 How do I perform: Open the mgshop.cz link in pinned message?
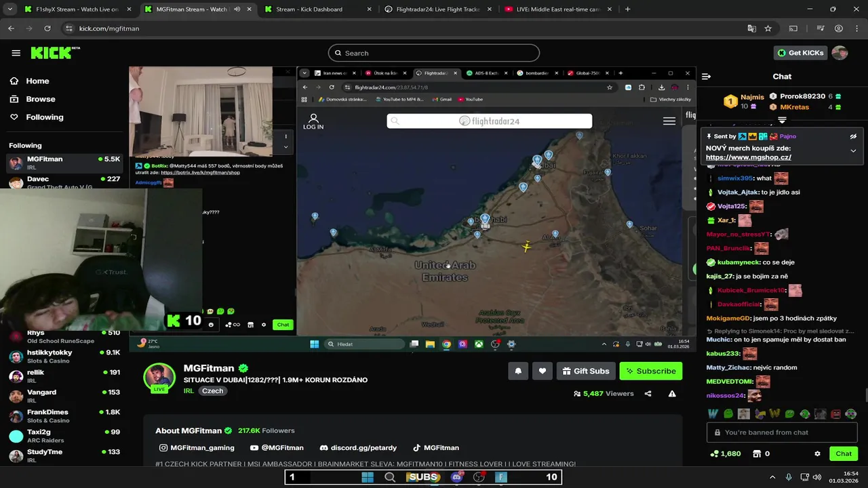pos(749,157)
